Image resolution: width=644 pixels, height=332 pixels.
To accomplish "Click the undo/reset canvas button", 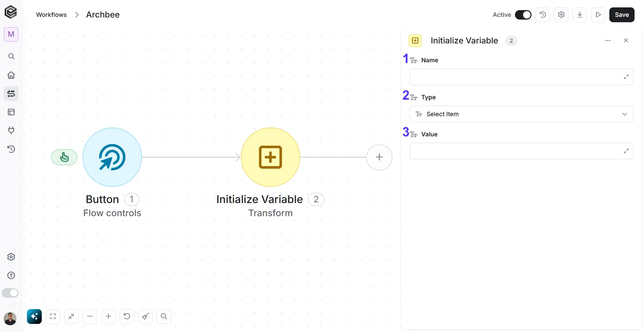I will pos(127,317).
